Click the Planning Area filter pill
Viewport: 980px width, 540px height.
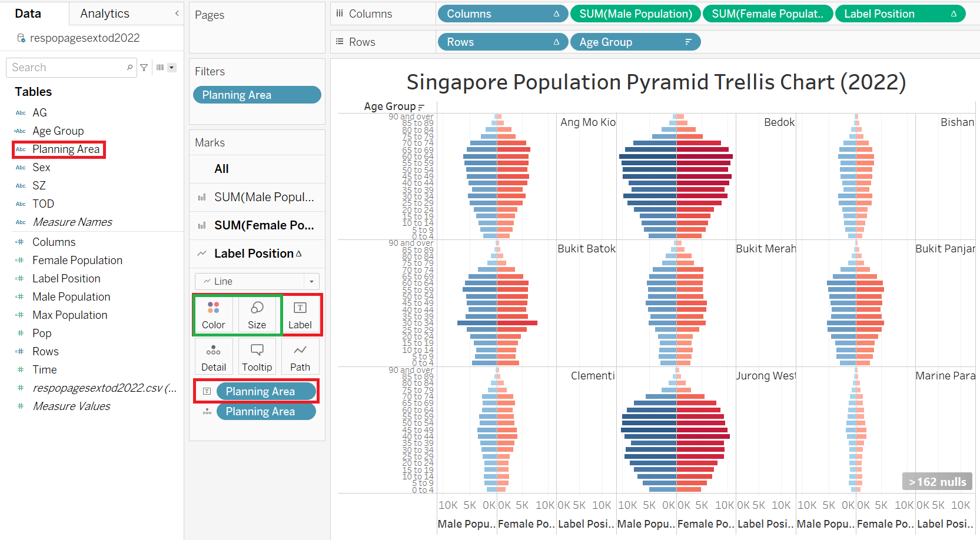(x=257, y=95)
